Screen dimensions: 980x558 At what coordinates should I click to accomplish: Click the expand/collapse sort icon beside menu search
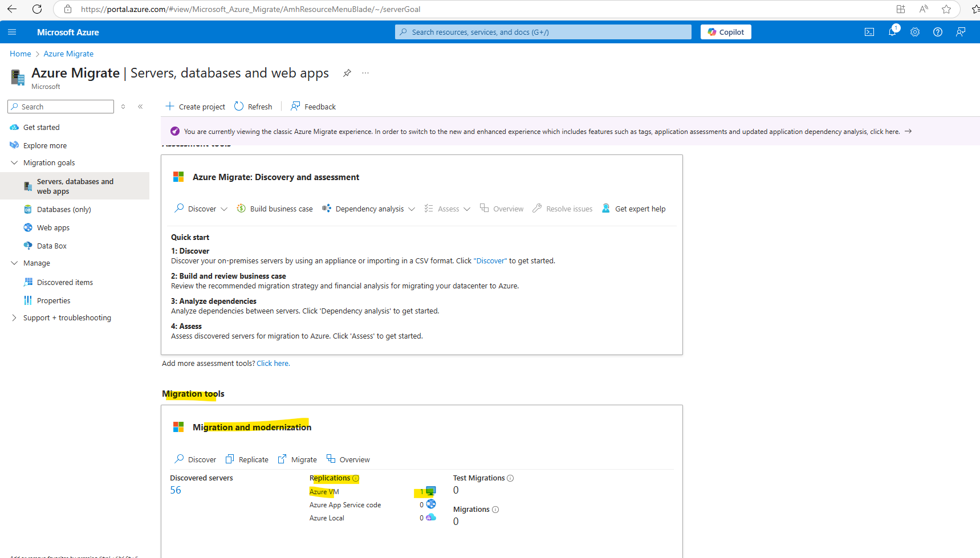(x=123, y=107)
